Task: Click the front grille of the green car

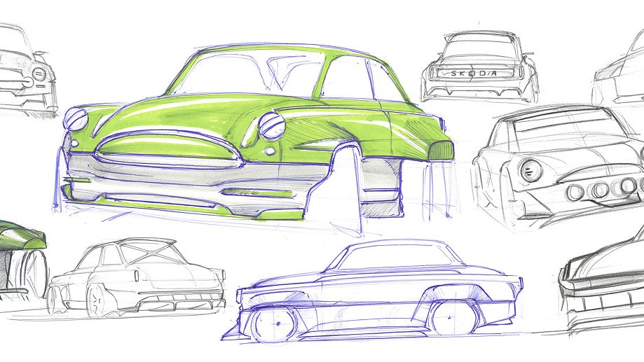Action: click(x=169, y=149)
